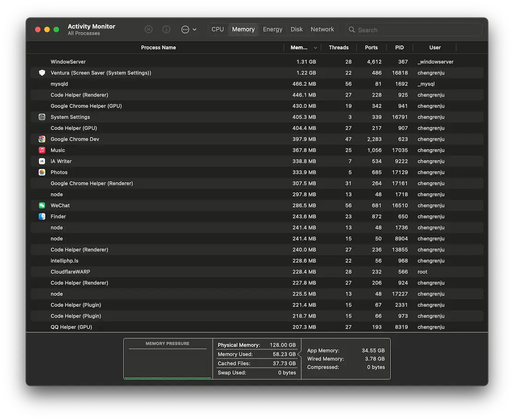Toggle Memory column sort order arrow
This screenshot has height=420, width=514.
coord(315,48)
